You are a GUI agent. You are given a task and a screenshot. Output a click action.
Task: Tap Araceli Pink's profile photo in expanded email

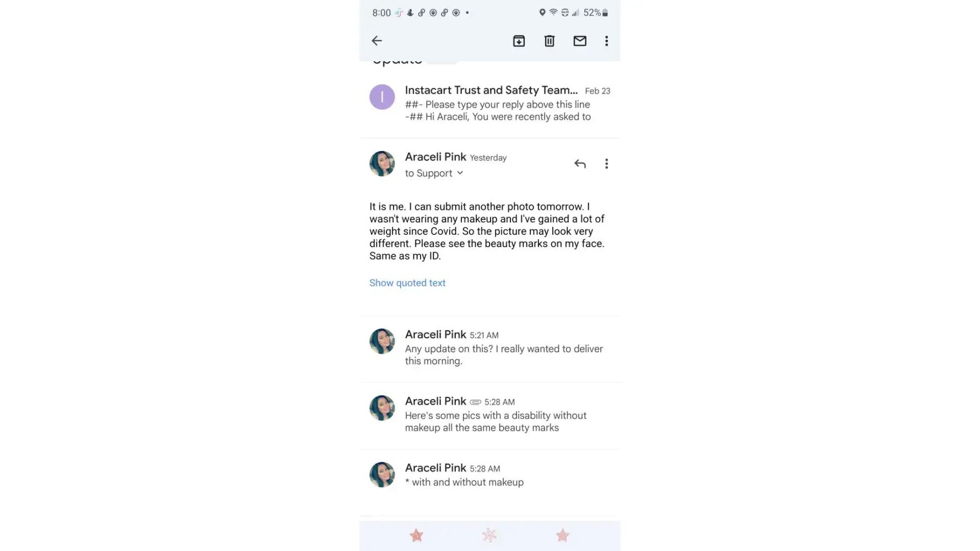[382, 164]
